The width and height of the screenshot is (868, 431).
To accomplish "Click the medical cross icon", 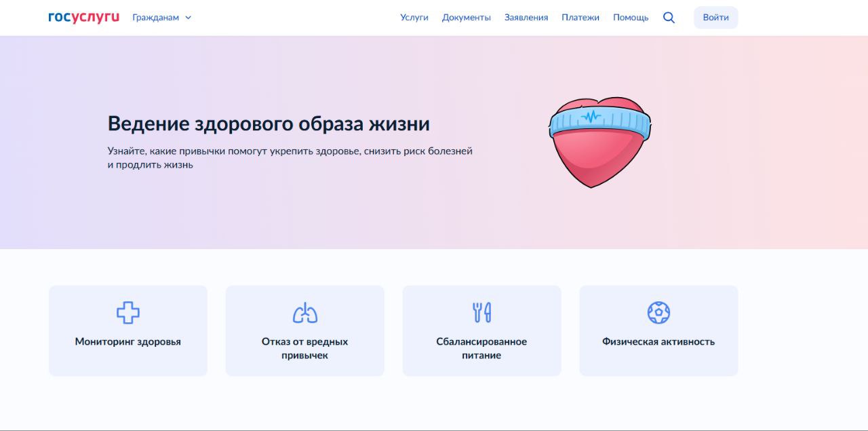I will 127,312.
